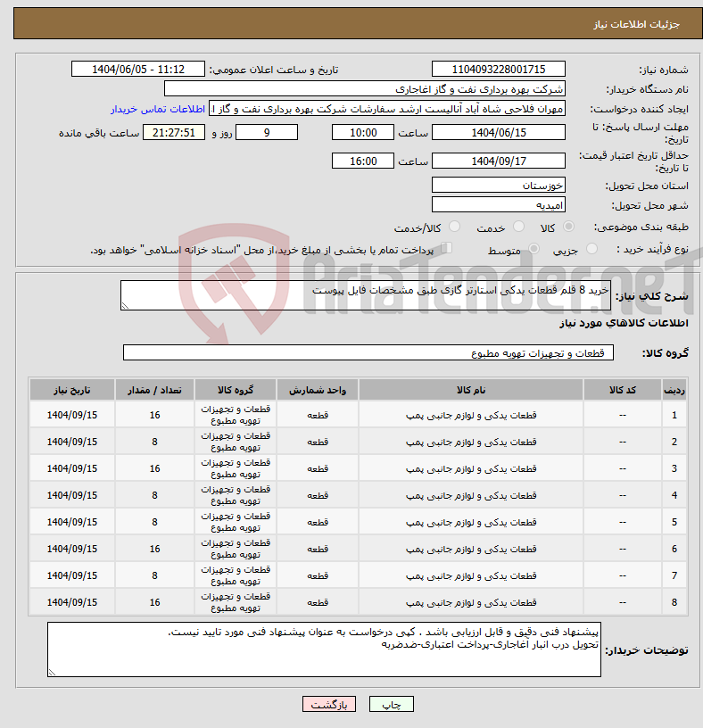Click the price validity date 1404/09/17
Image resolution: width=703 pixels, height=728 pixels.
498,161
